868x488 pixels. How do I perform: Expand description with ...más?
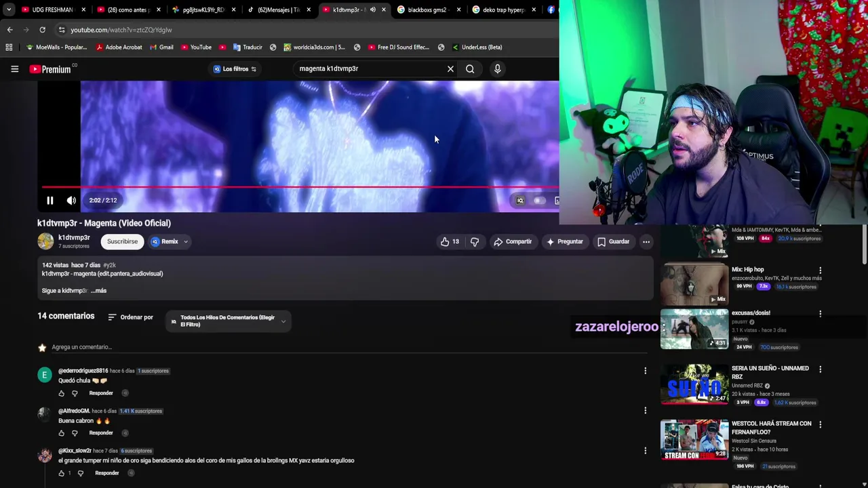[99, 291]
